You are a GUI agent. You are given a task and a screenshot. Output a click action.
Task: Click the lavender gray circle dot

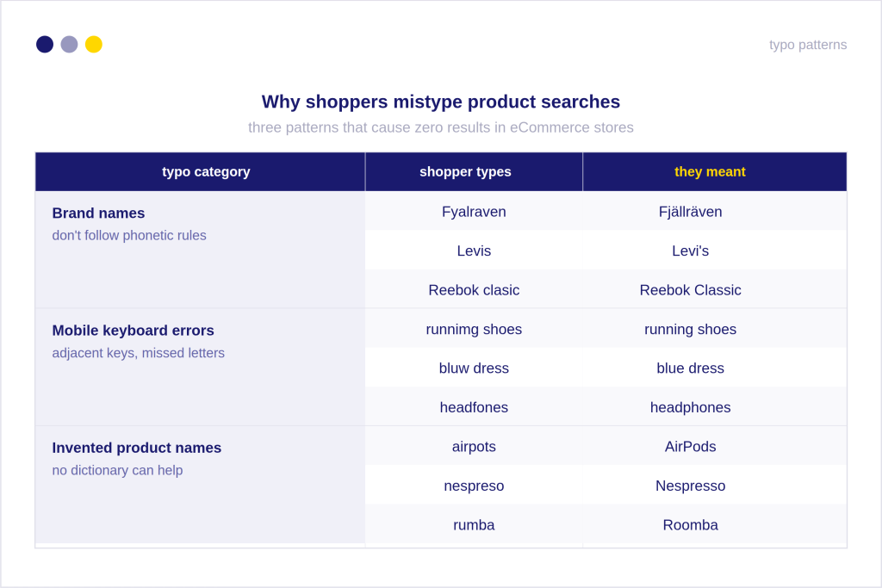click(69, 45)
